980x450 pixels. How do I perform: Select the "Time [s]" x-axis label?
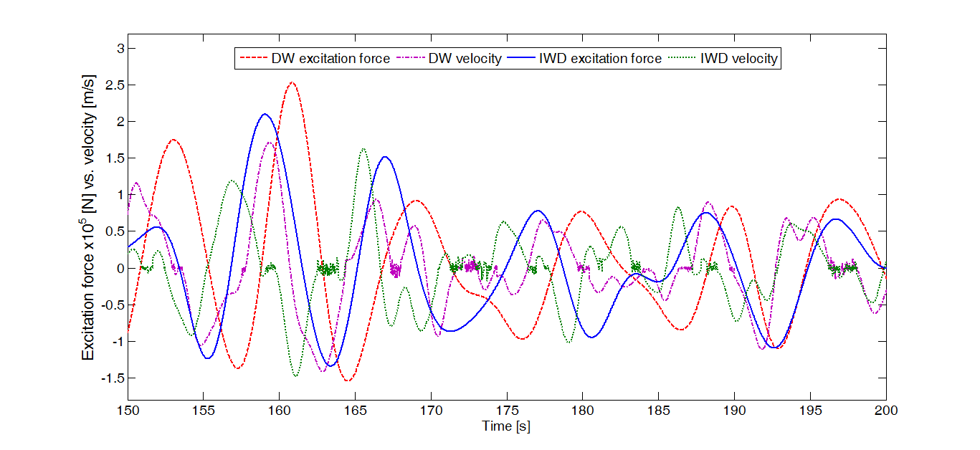coord(506,426)
